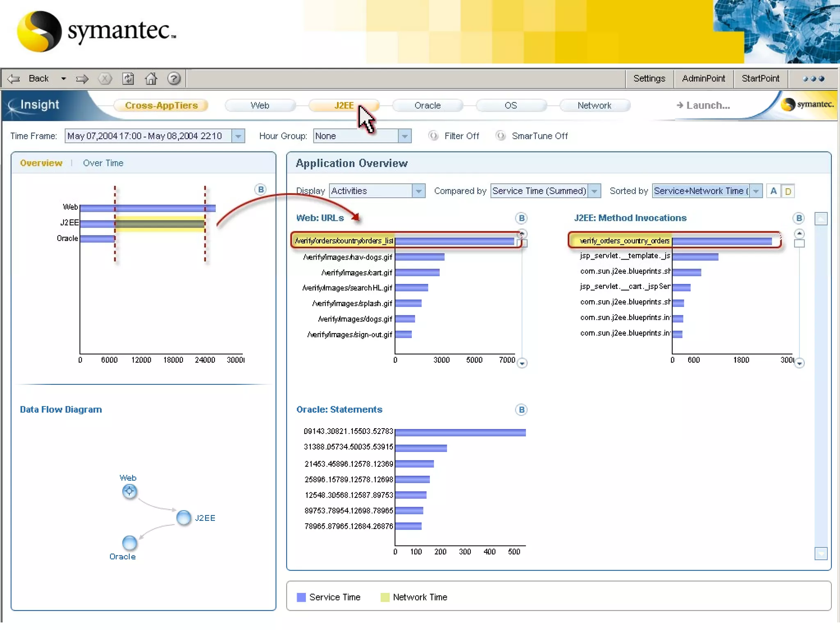Screen dimensions: 840x630
Task: Click the Help question mark icon
Action: tap(174, 78)
